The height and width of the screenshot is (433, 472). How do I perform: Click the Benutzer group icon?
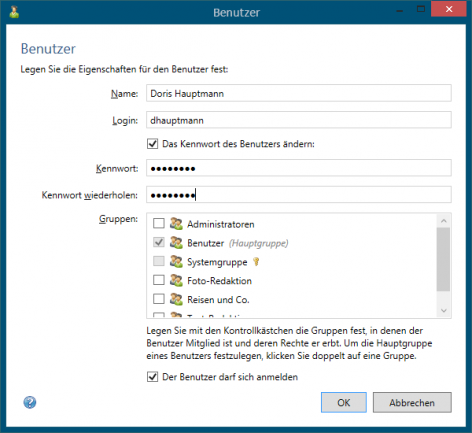tap(176, 243)
